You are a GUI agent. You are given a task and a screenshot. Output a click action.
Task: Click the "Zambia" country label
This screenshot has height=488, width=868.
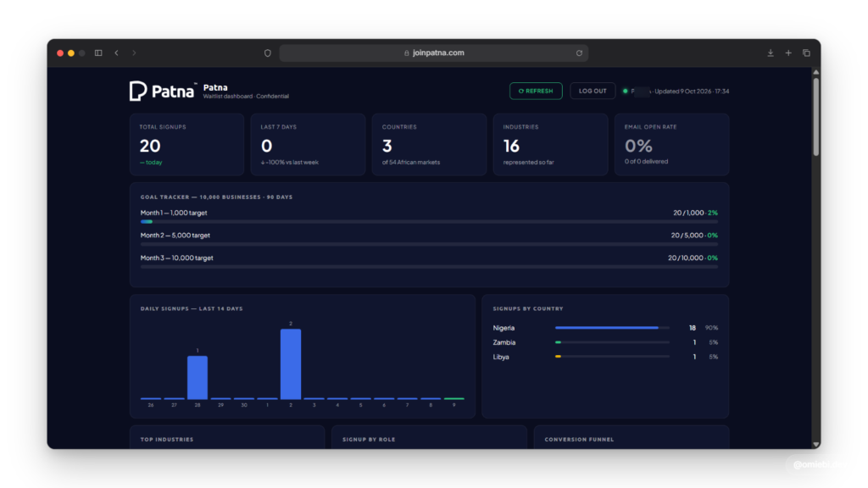pyautogui.click(x=504, y=342)
